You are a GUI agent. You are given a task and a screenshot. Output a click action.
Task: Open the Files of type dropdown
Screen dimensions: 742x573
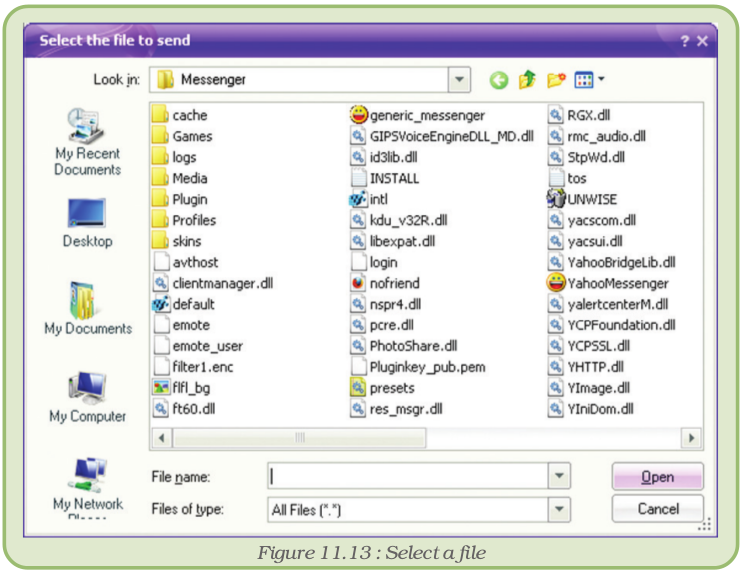click(x=559, y=510)
